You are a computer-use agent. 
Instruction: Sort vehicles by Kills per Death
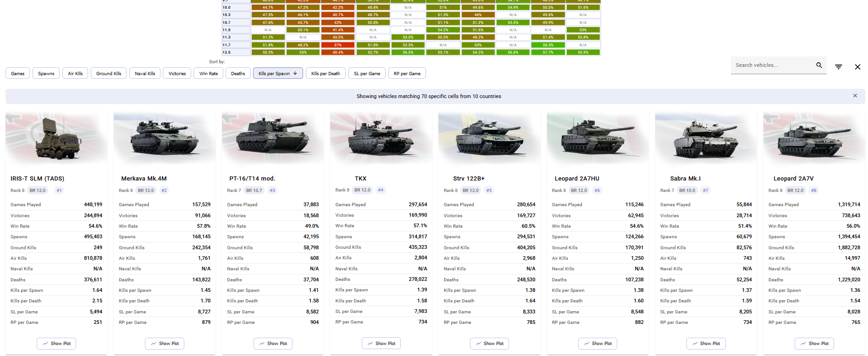(x=326, y=73)
